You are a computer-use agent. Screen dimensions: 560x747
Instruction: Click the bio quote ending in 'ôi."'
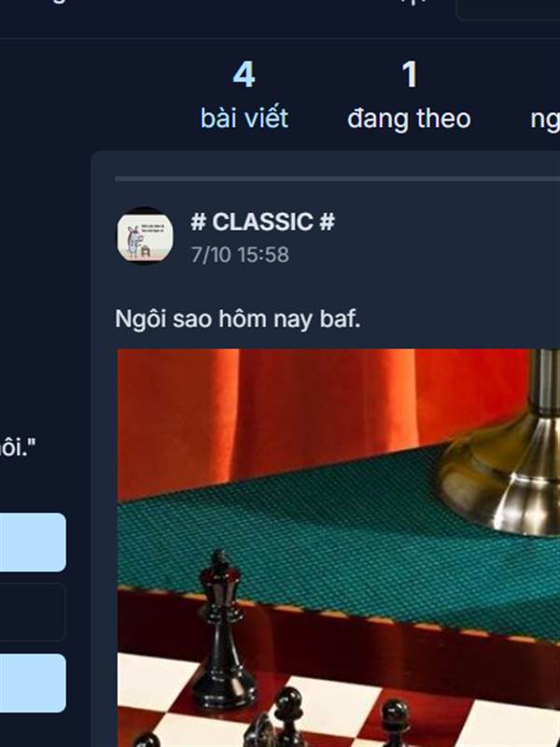click(18, 448)
